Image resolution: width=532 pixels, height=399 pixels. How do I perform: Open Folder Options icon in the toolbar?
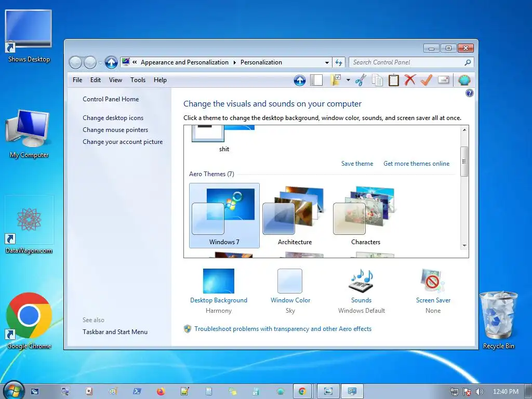click(x=336, y=81)
